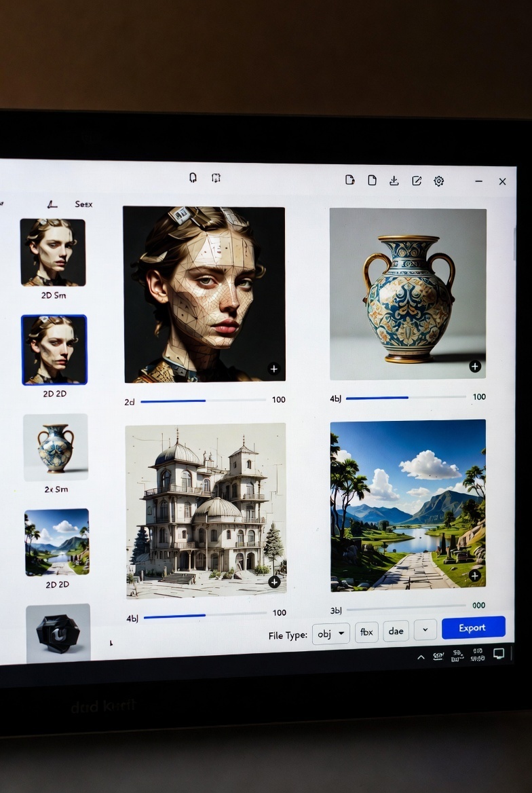Select the dae file type option

point(396,631)
